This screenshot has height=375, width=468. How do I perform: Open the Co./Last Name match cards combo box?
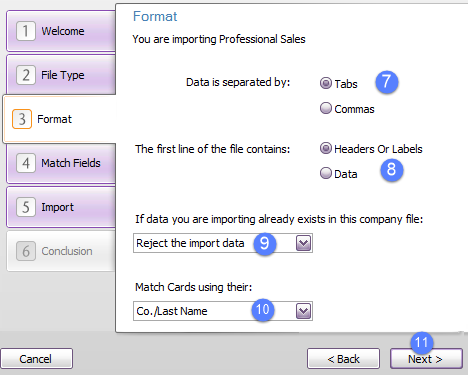click(x=223, y=311)
